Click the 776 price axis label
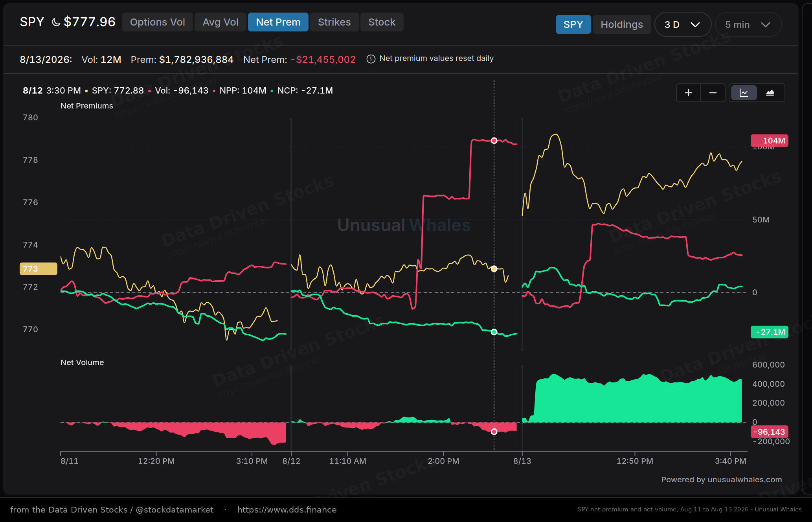The image size is (812, 522). pyautogui.click(x=30, y=202)
